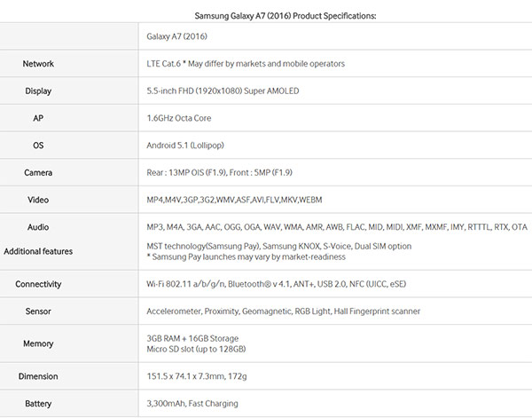Click the AP row label
This screenshot has height=418, width=532.
pyautogui.click(x=38, y=118)
